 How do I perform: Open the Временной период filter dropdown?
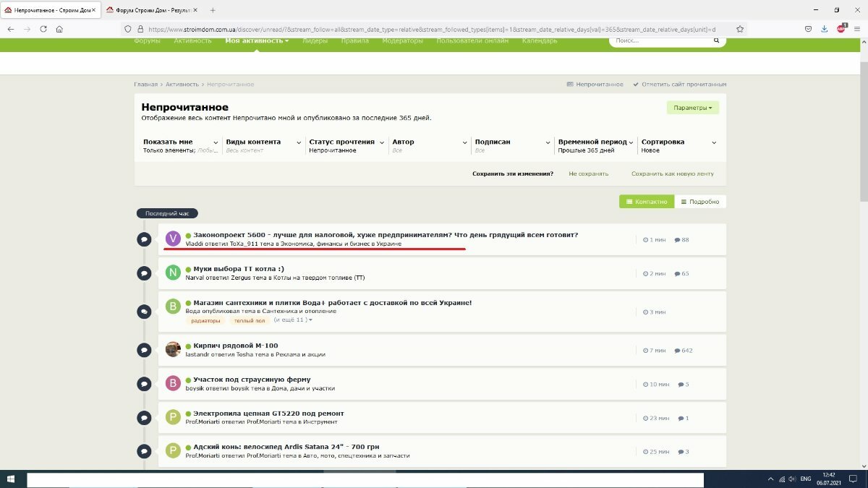point(596,146)
